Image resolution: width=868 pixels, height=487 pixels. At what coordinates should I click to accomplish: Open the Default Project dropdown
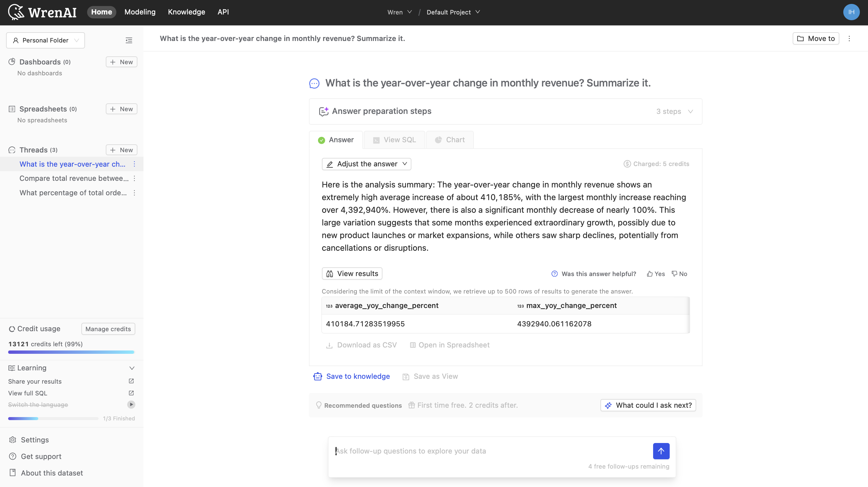[453, 12]
